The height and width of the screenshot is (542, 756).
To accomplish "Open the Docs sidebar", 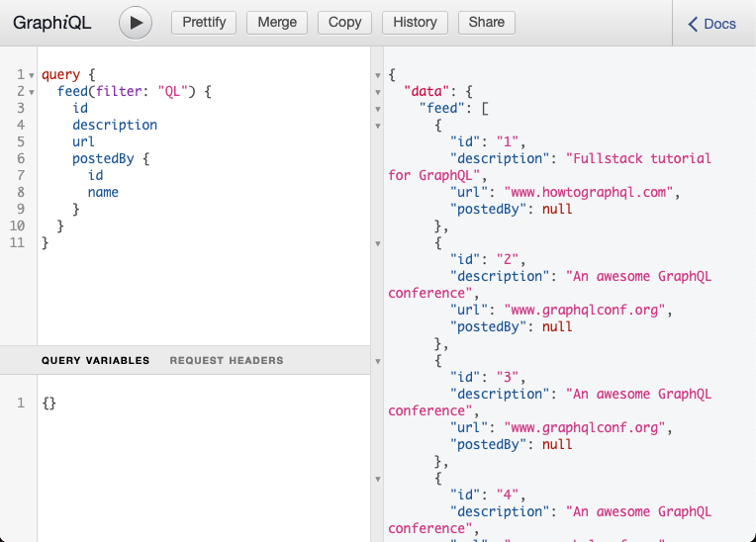I will click(x=712, y=24).
